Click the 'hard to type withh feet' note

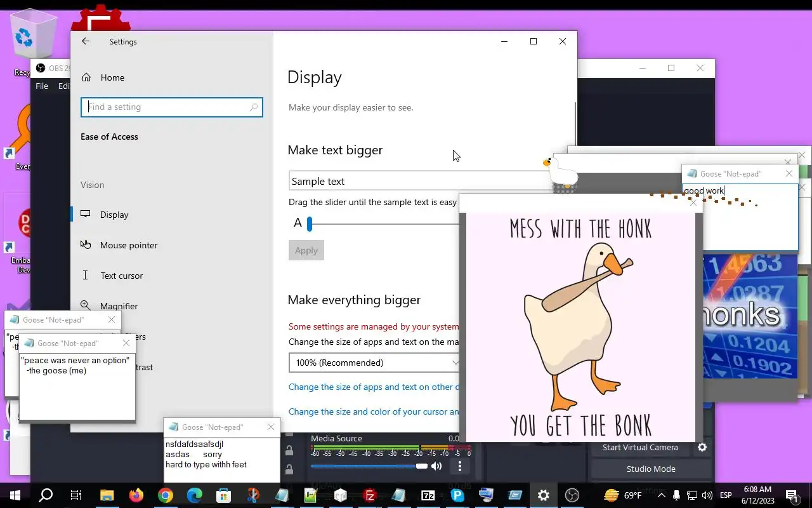coord(221,460)
